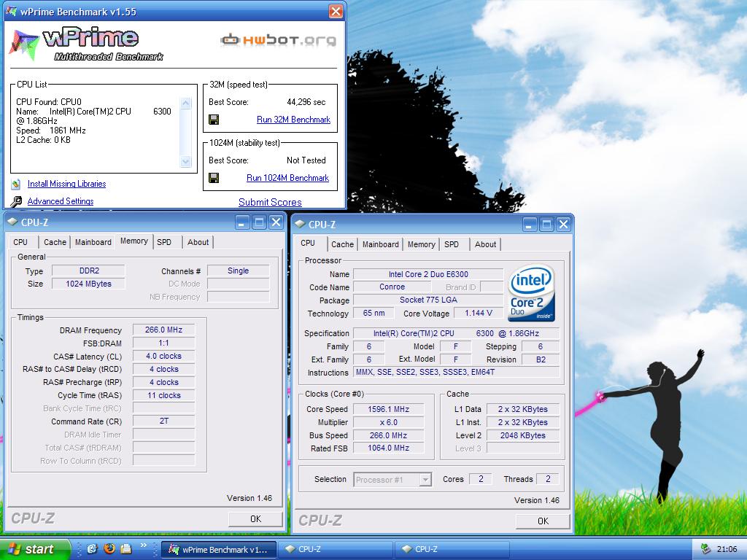Click the Multiplier x 6.0 value
747x560 pixels.
pos(388,422)
